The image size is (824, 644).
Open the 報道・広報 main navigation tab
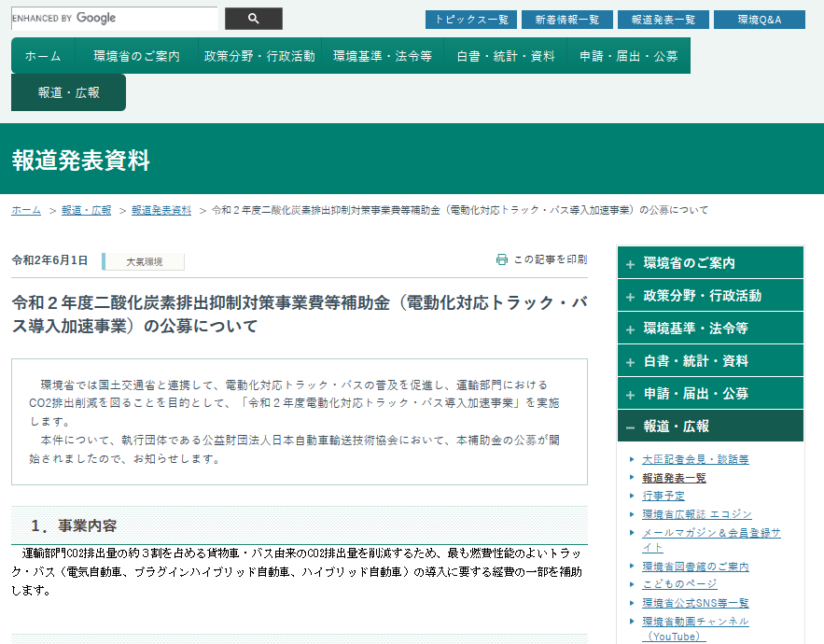coord(68,92)
